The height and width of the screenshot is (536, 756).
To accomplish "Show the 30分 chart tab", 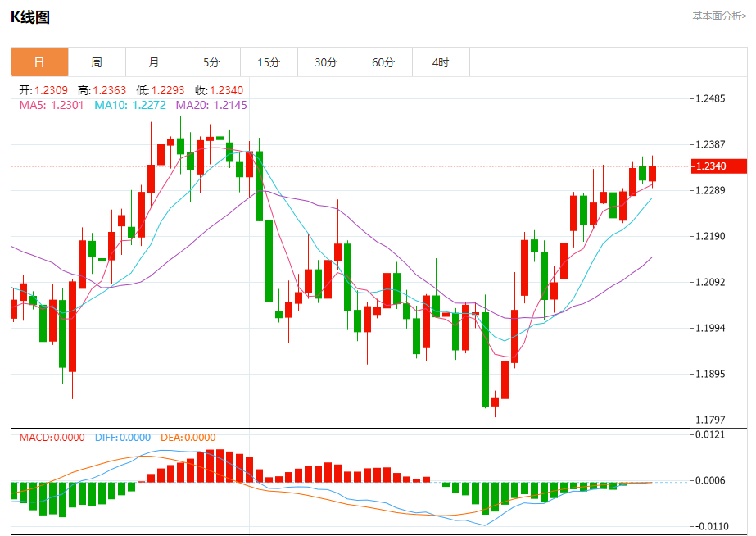I will point(326,62).
